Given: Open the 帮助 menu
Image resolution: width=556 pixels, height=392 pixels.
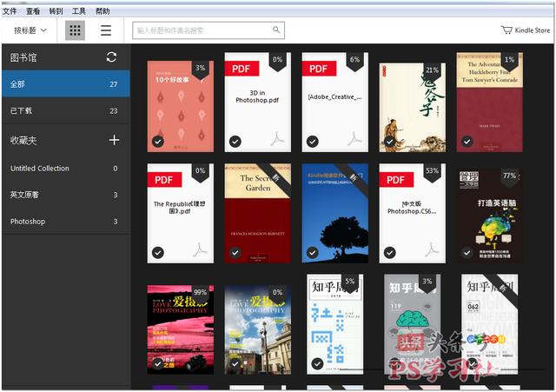Looking at the screenshot, I should (x=103, y=11).
